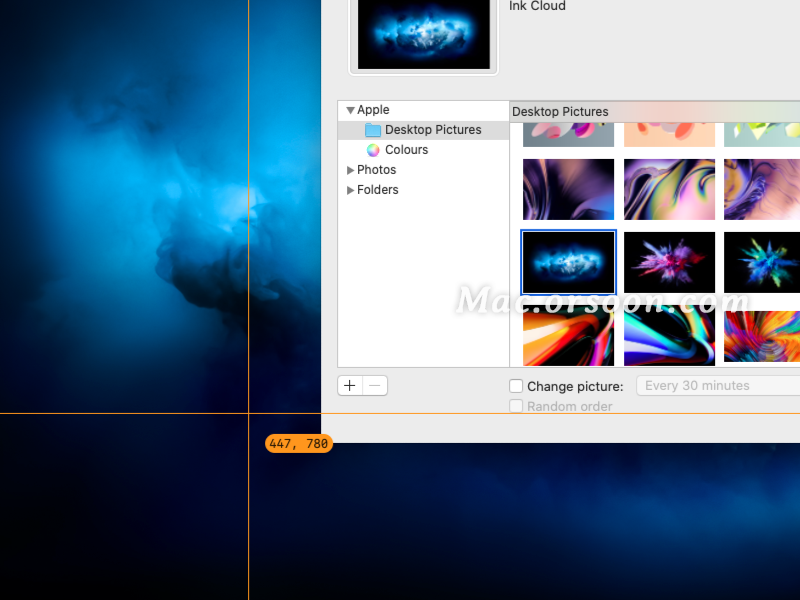The image size is (800, 600).
Task: Expand the Folders disclosure triangle
Action: 350,190
